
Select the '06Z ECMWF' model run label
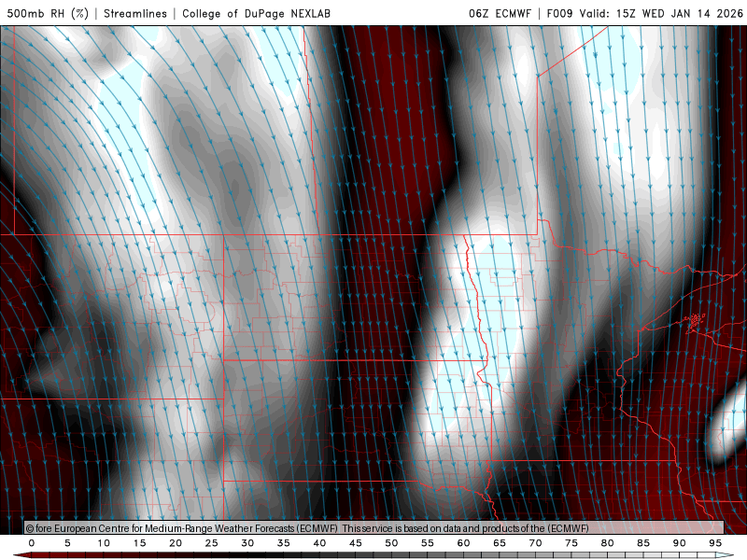coord(500,13)
